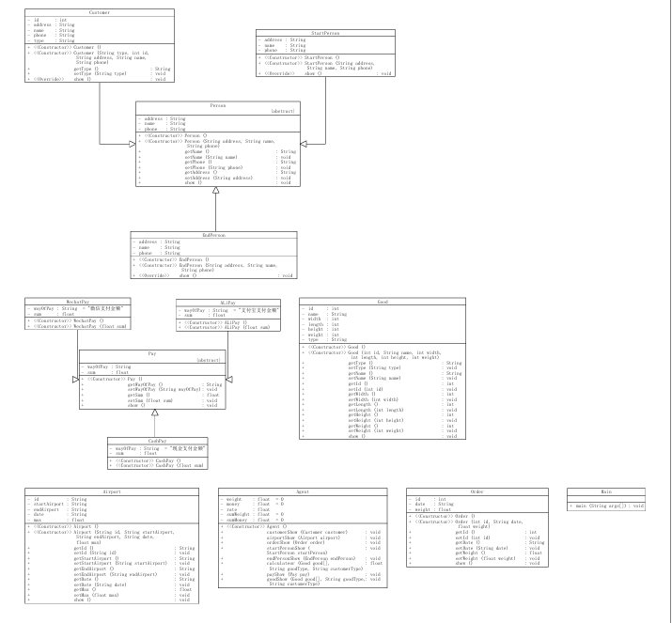Select airportShow (Airport airport) in Agent
This screenshot has height=623, width=672.
(301, 537)
